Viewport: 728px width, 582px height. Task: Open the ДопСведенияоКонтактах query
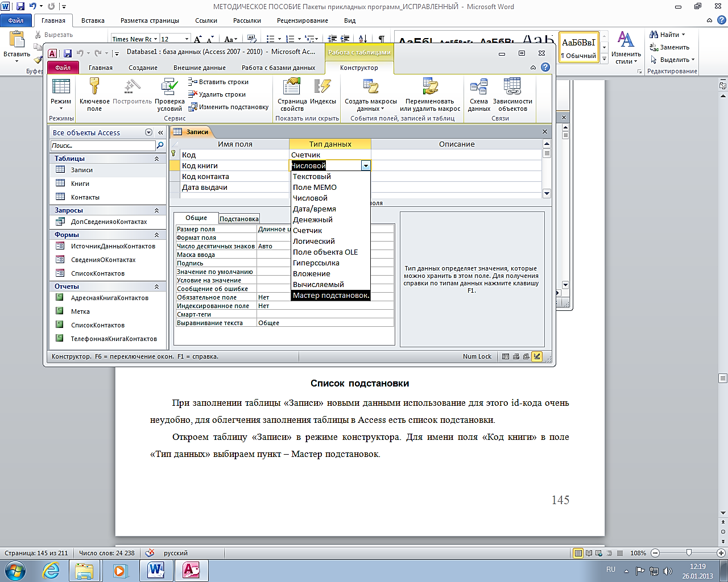[x=108, y=222]
